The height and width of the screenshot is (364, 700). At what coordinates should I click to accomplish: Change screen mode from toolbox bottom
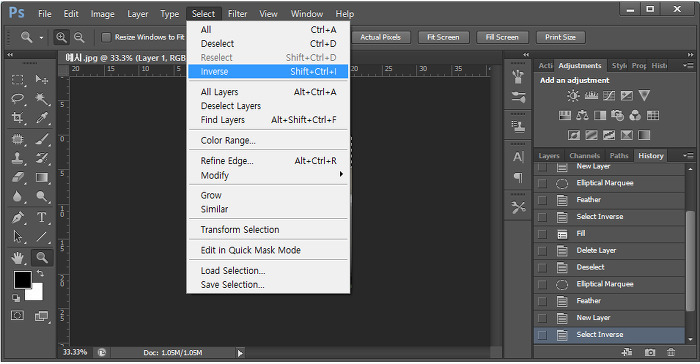point(42,316)
